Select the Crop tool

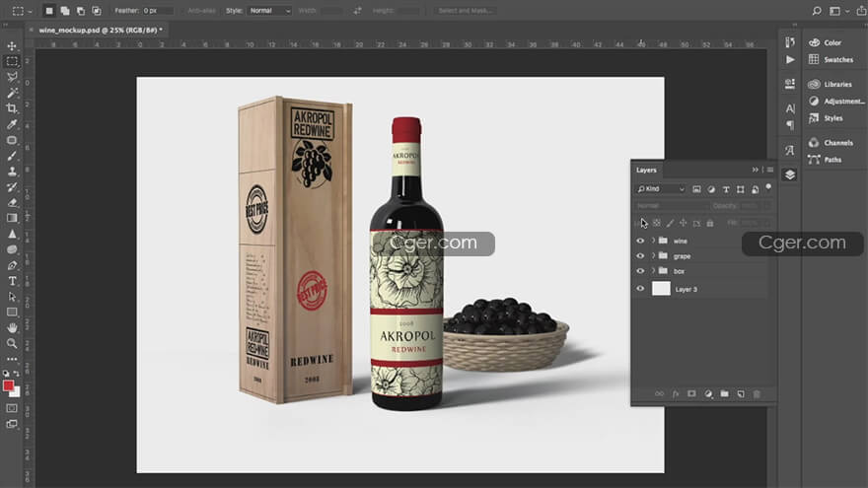pyautogui.click(x=12, y=107)
